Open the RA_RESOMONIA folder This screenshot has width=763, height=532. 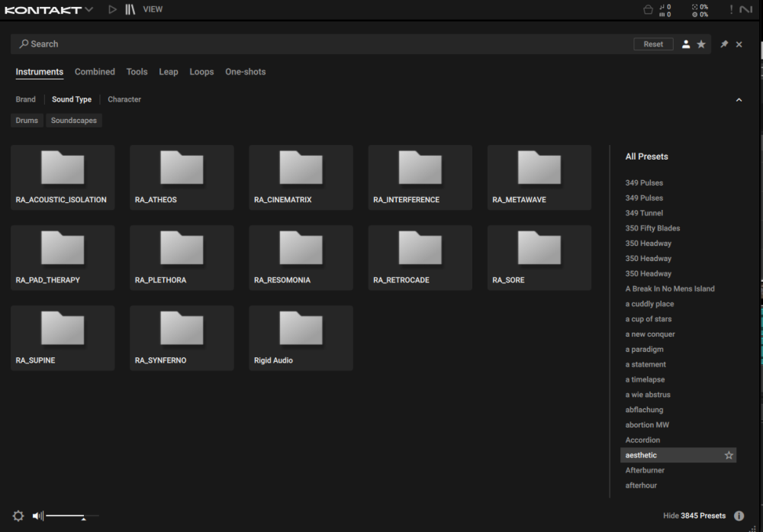(301, 258)
